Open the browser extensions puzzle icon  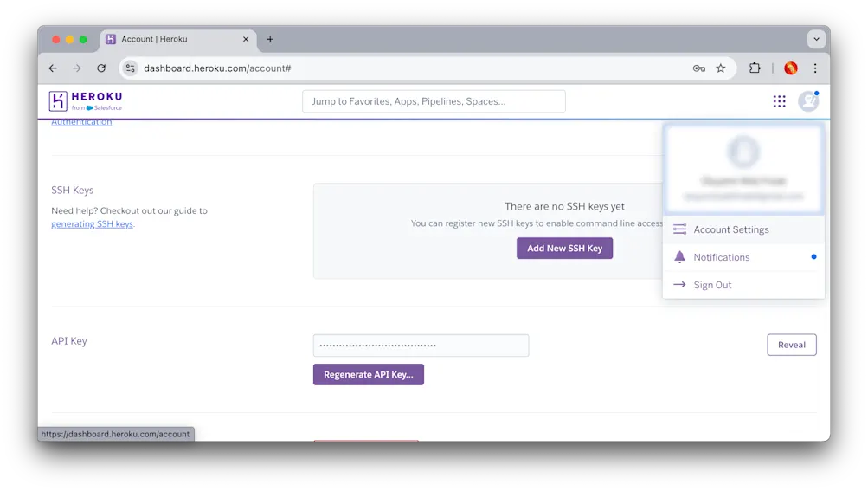755,68
